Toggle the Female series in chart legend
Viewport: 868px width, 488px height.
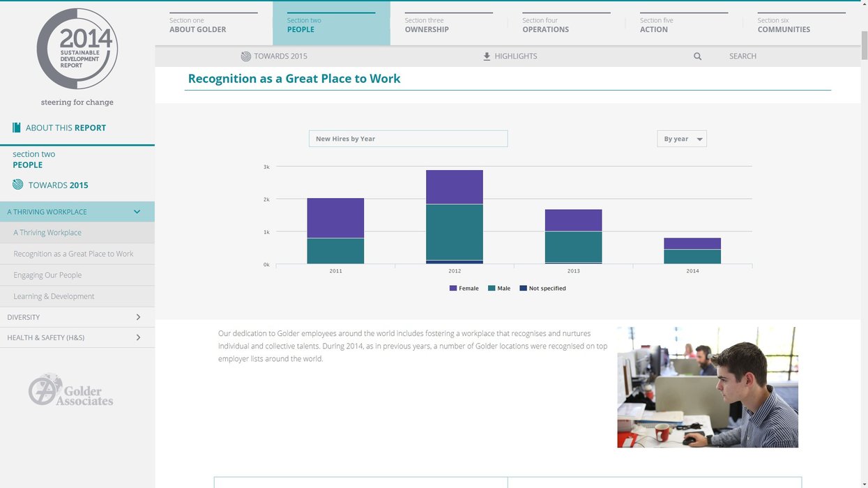click(464, 289)
